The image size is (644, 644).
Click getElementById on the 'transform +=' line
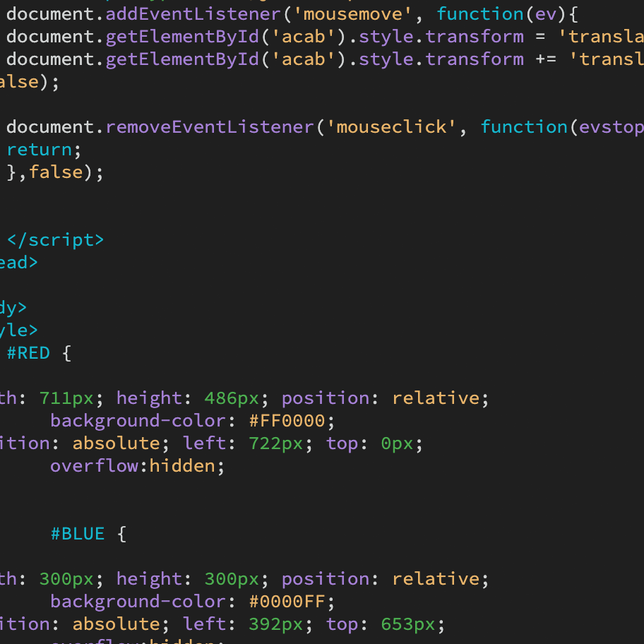click(x=182, y=59)
